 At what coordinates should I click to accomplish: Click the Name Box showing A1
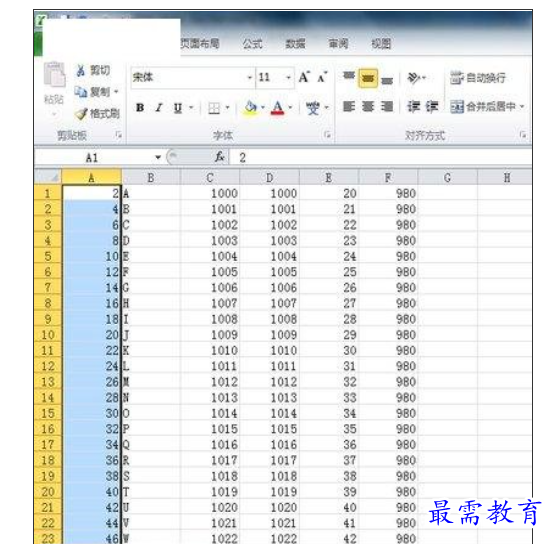click(x=92, y=157)
